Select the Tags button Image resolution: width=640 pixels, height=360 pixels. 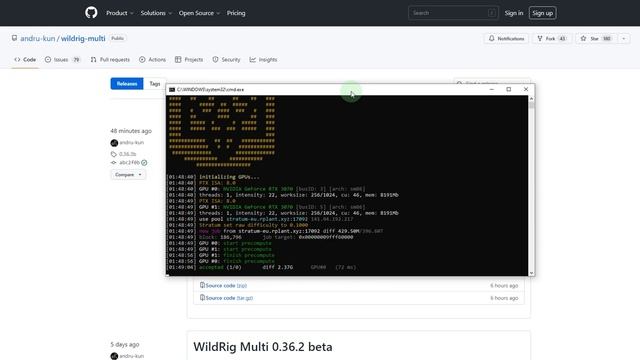point(155,84)
